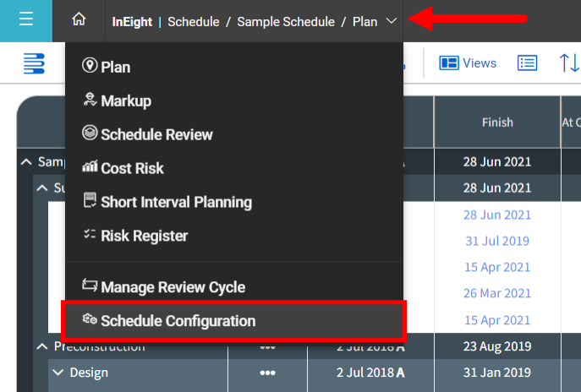This screenshot has height=392, width=581.
Task: Go to the Home icon
Action: tap(79, 20)
